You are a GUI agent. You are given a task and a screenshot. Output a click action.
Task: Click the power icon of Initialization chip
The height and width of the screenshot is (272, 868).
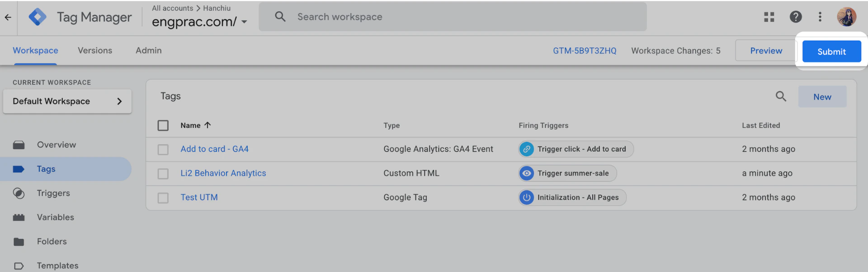pos(526,197)
